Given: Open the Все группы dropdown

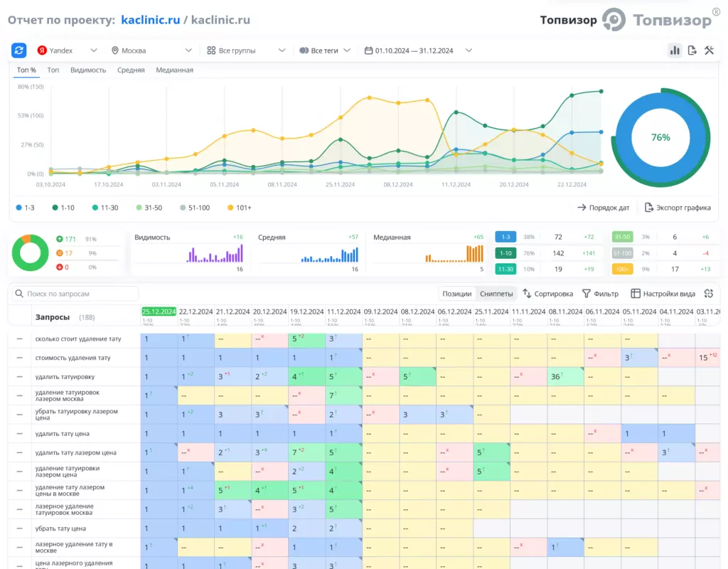Looking at the screenshot, I should tap(246, 50).
